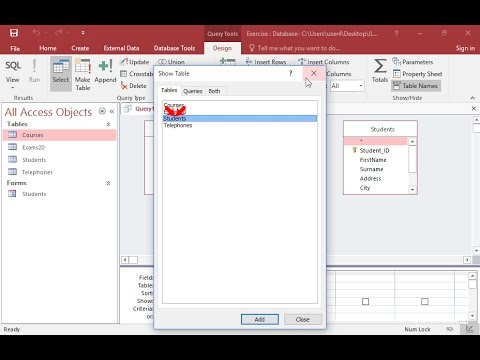Image resolution: width=480 pixels, height=360 pixels.
Task: Collapse the ribbon arrow
Action: [x=472, y=98]
